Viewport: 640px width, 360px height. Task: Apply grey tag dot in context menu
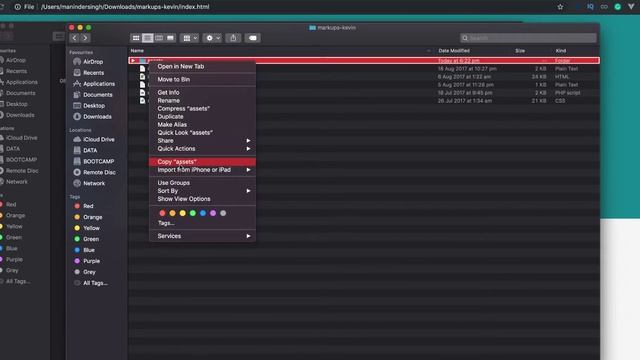coord(223,213)
